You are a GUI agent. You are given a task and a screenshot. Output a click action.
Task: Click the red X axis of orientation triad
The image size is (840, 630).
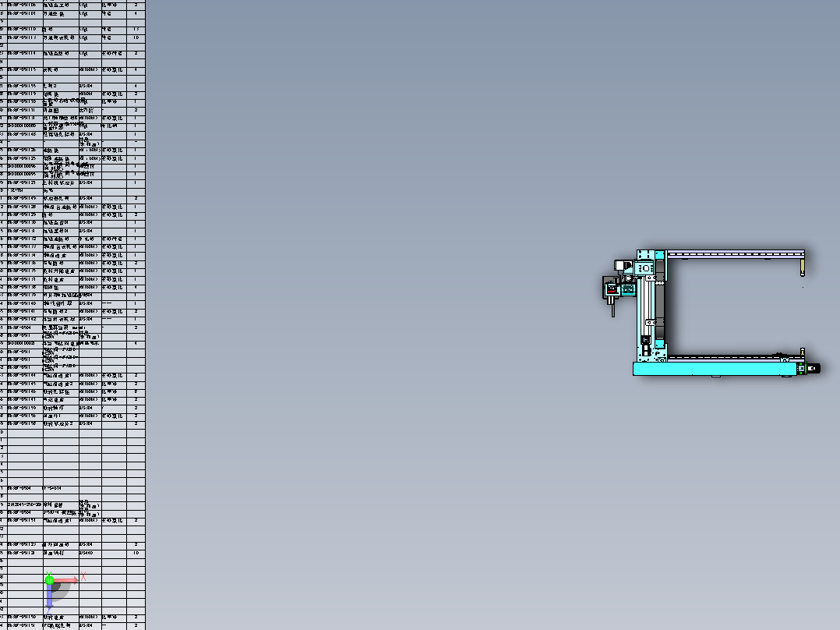[66, 580]
